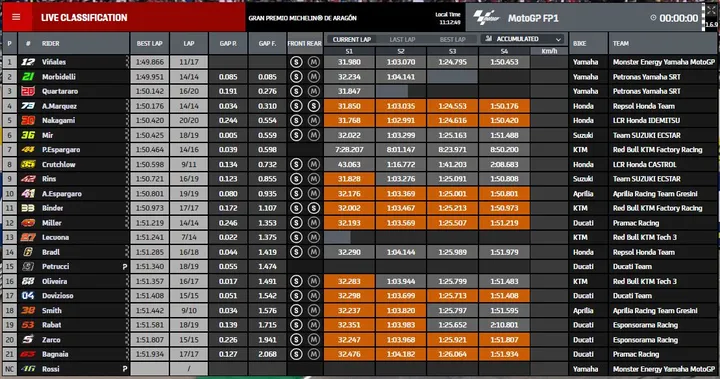Open the hamburger menu

(16, 17)
